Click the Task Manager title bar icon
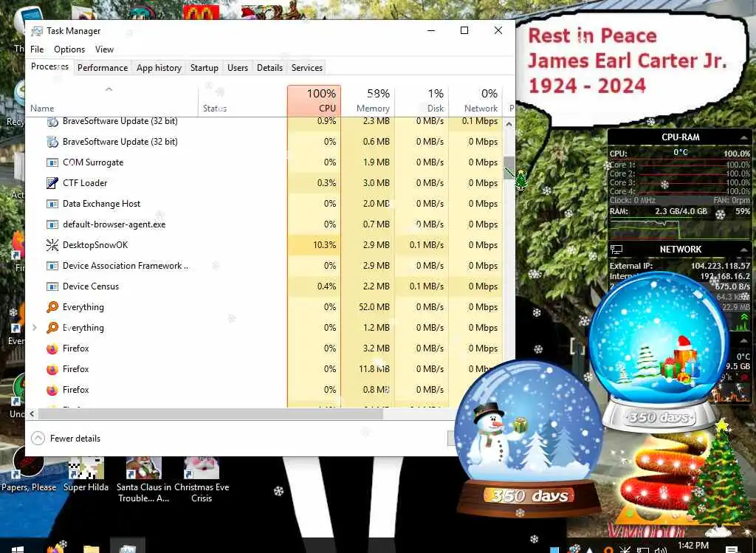This screenshot has height=553, width=756. pyautogui.click(x=37, y=31)
